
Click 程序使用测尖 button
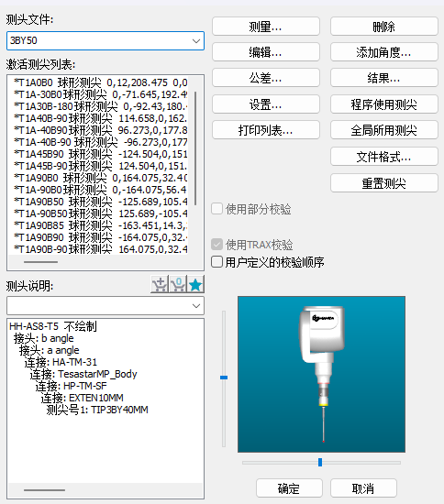click(384, 104)
